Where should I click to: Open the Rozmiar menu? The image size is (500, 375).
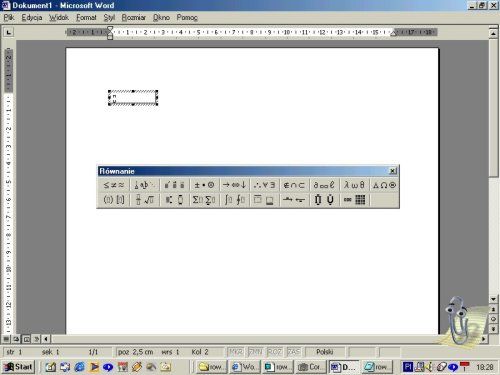coord(133,17)
